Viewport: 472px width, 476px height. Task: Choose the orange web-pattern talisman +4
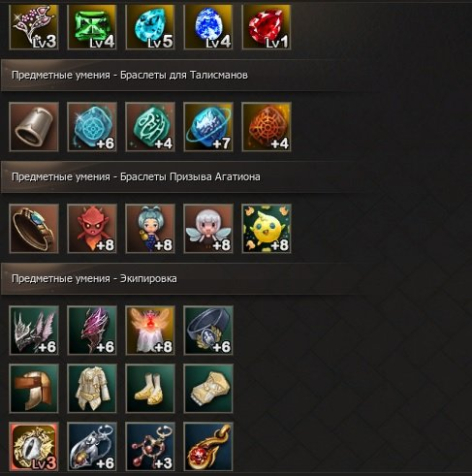[x=266, y=127]
